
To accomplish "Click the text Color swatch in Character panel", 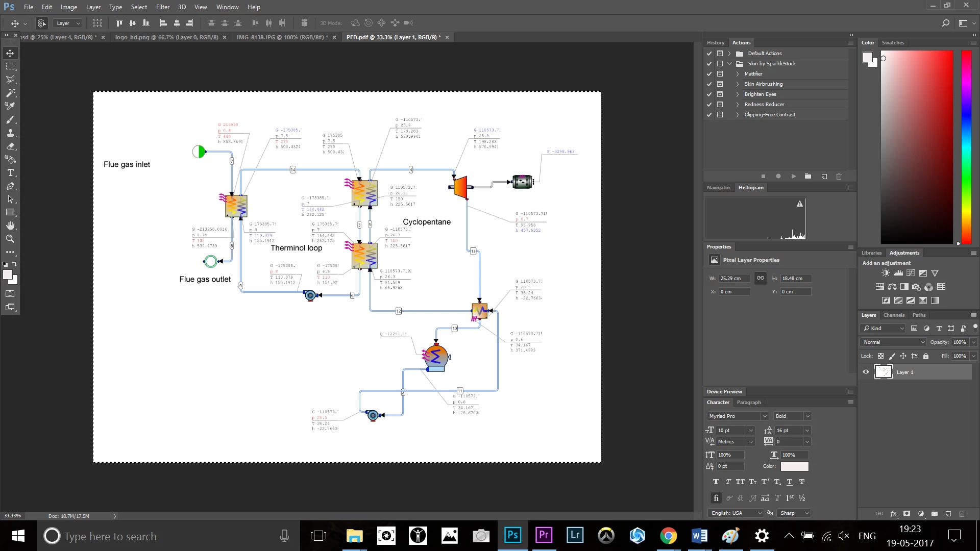I will (x=794, y=466).
